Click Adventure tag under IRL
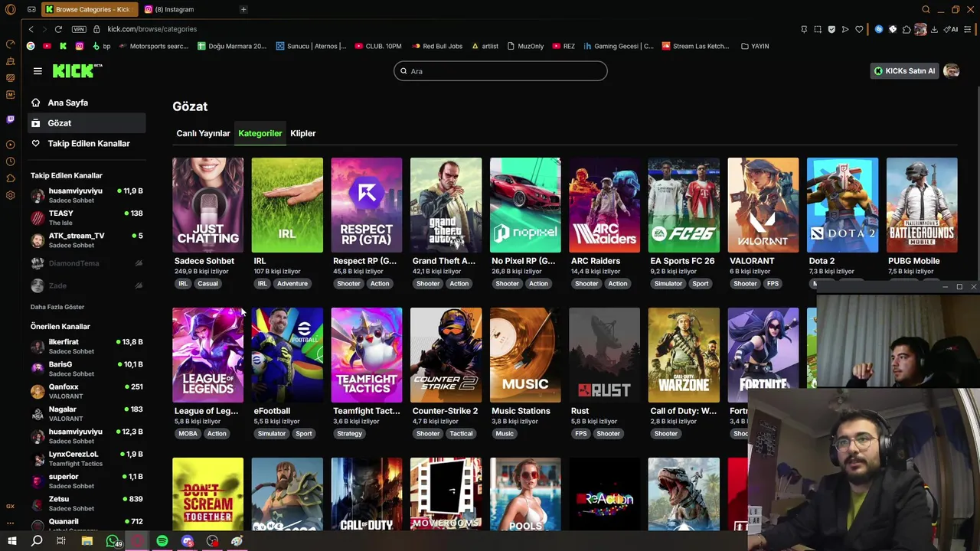 pyautogui.click(x=292, y=283)
